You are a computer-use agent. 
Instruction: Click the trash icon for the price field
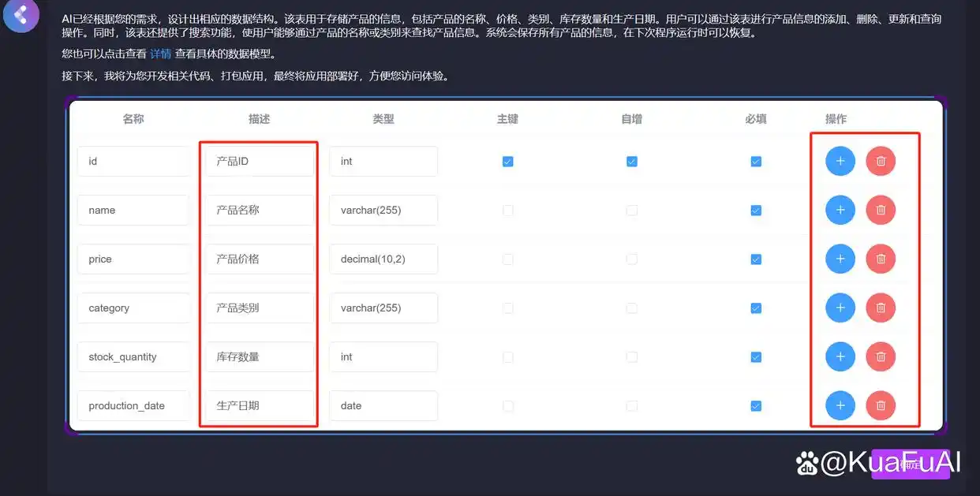[881, 259]
